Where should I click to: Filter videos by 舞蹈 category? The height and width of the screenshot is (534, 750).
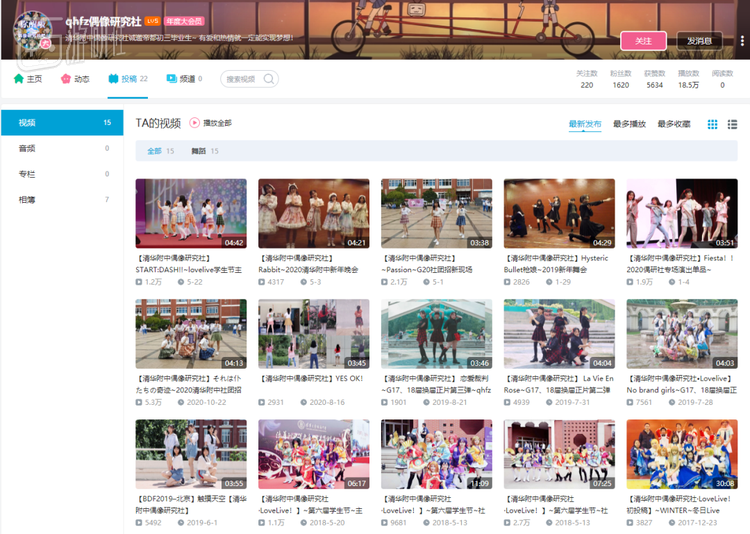(198, 151)
